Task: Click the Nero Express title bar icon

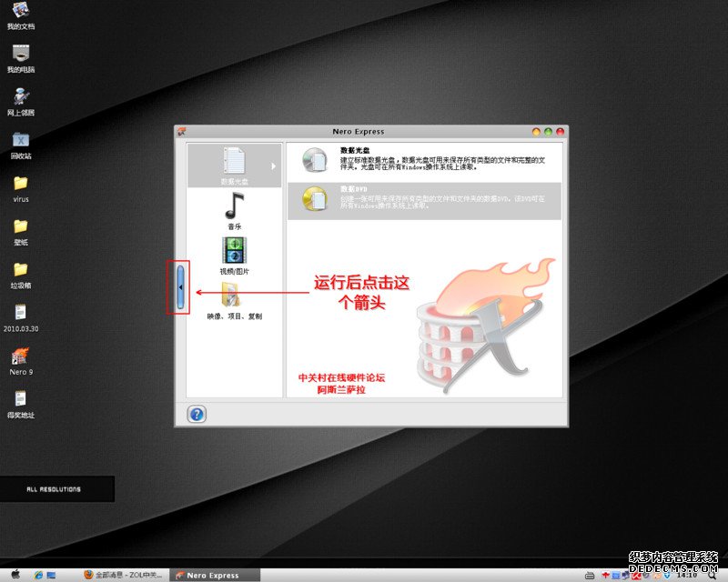Action: (181, 132)
